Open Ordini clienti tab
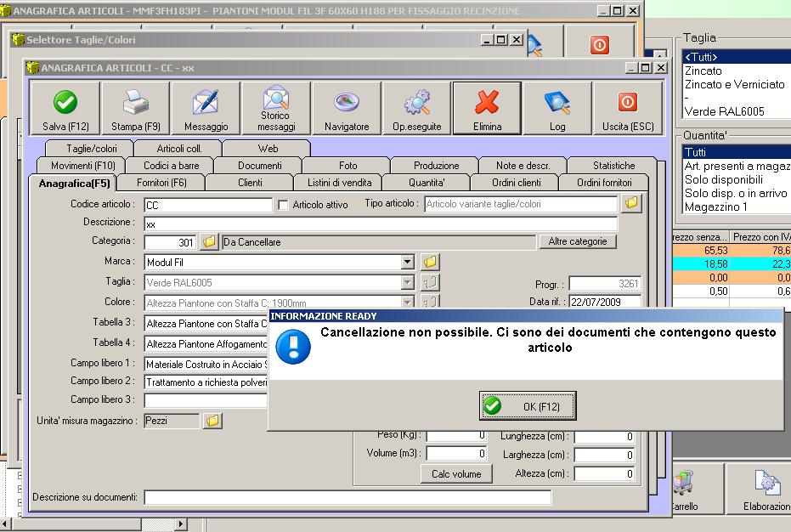This screenshot has width=791, height=532. coord(516,183)
